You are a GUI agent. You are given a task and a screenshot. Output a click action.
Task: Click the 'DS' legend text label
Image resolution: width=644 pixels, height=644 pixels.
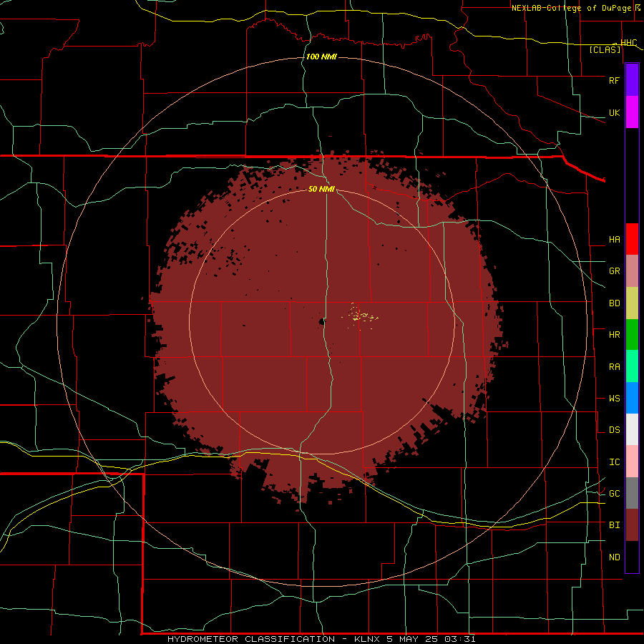pos(614,430)
